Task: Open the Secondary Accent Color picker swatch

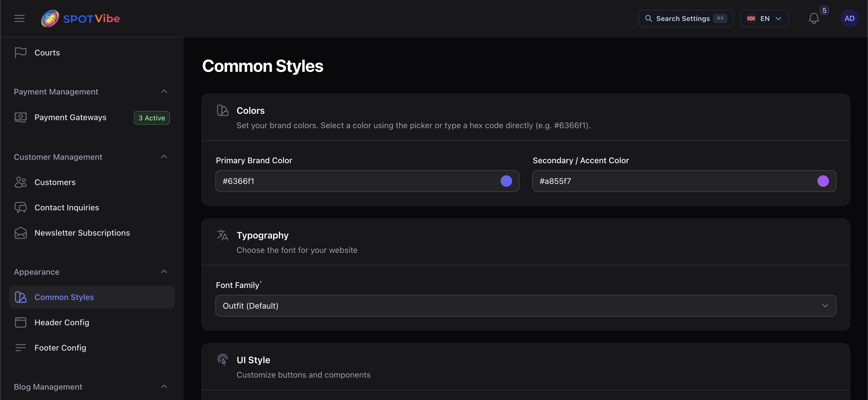Action: [x=823, y=181]
